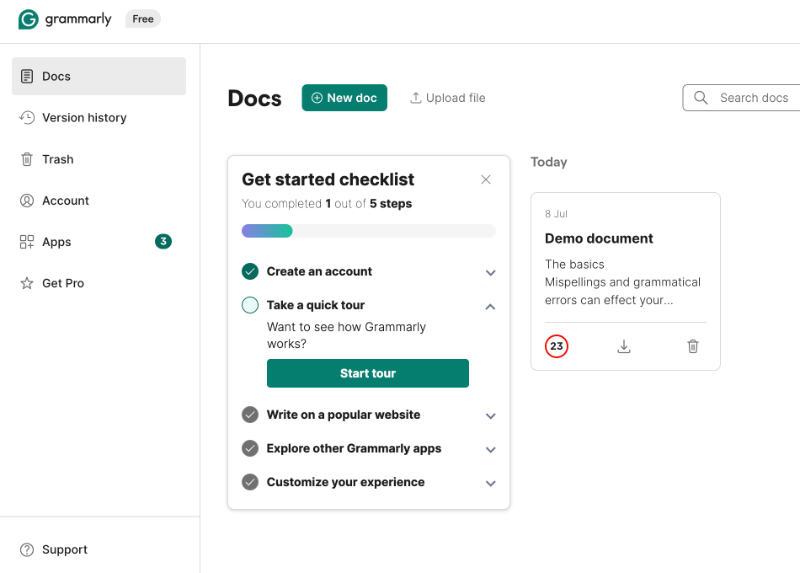Click the grammarly wordmark text

coord(78,19)
